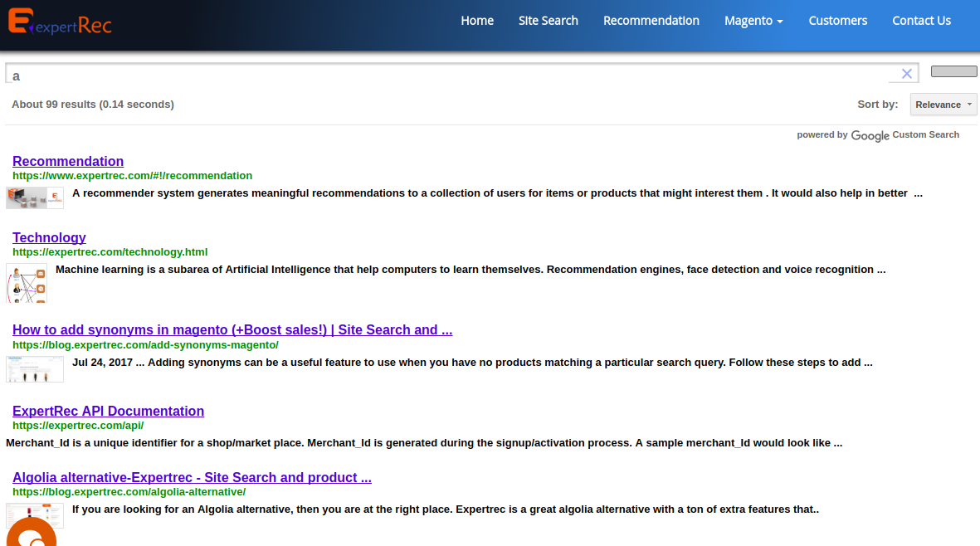Navigate to Contact Us
This screenshot has width=980, height=546.
[x=921, y=21]
